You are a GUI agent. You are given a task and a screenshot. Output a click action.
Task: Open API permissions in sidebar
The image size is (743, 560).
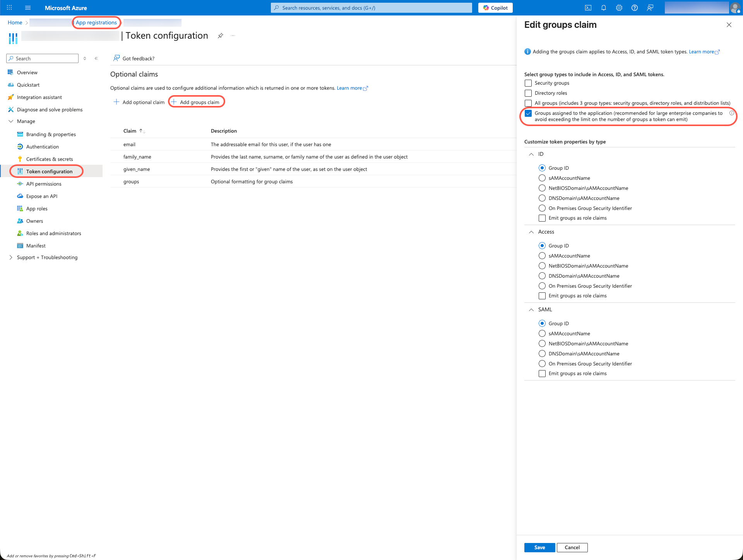coord(44,184)
